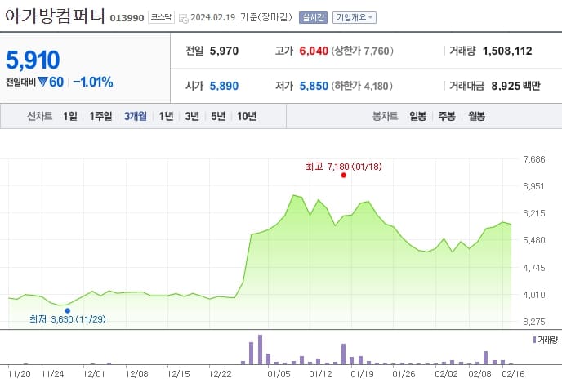The width and height of the screenshot is (562, 392).
Task: Click the 전일 value 5,970
Action: point(224,51)
